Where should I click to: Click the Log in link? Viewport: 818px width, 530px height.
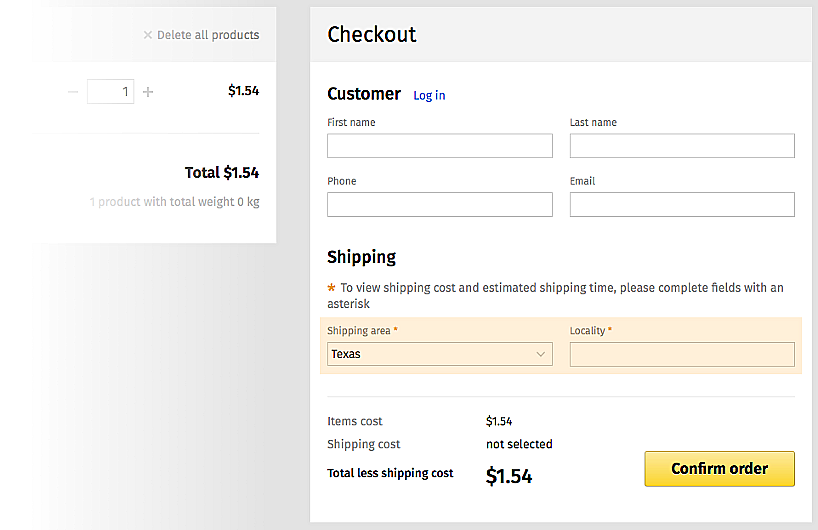[429, 95]
